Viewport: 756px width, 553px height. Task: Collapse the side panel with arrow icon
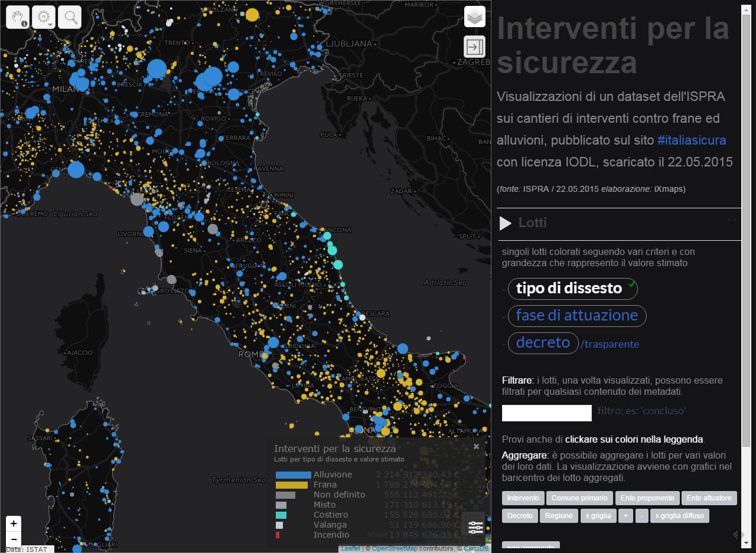pyautogui.click(x=475, y=47)
